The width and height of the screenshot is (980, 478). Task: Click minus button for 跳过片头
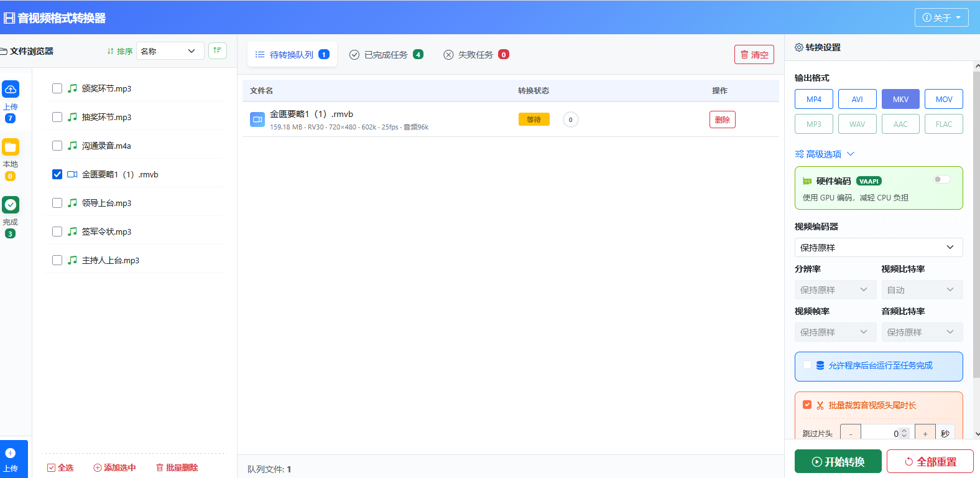click(x=851, y=433)
